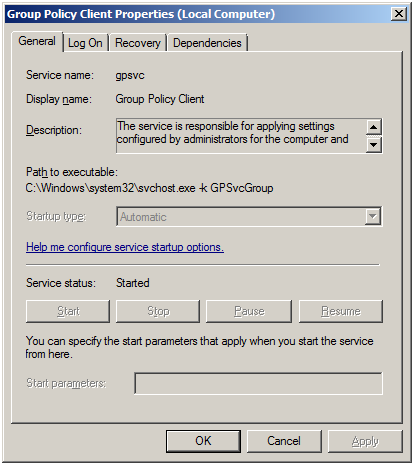Dismiss the dialog with Cancel

[284, 441]
